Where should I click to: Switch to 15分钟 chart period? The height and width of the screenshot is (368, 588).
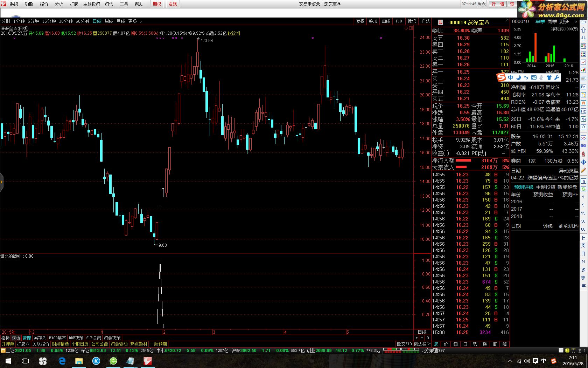coord(49,21)
